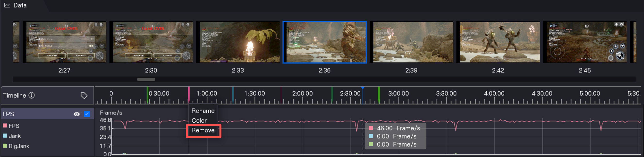Image resolution: width=644 pixels, height=157 pixels.
Task: Click the 5:00.00 timeline label
Action: [x=590, y=94]
